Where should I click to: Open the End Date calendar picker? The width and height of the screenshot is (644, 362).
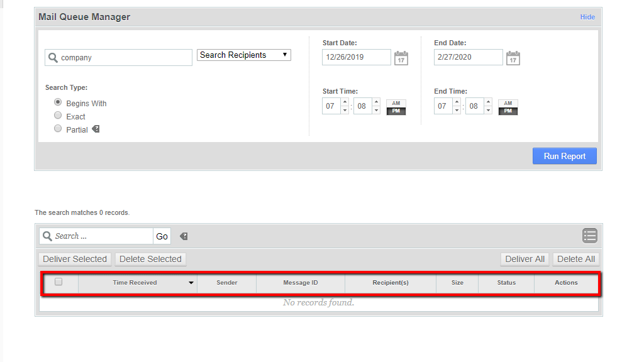(x=513, y=58)
